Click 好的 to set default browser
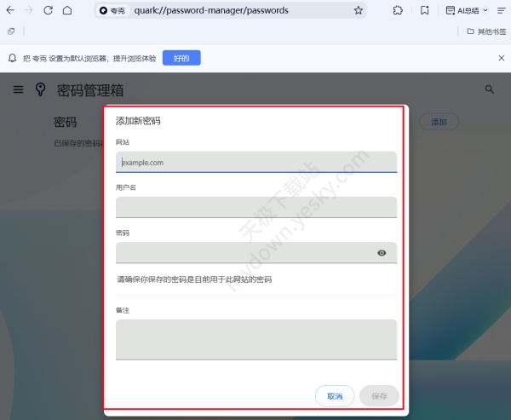Screen dimensions: 511x420 point(181,58)
